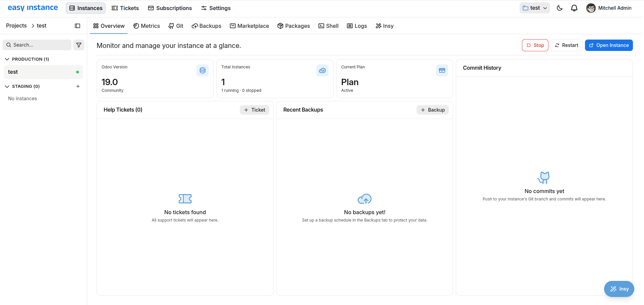Focus the instance Search field
Viewport: 644px width, 305px height.
(x=37, y=45)
